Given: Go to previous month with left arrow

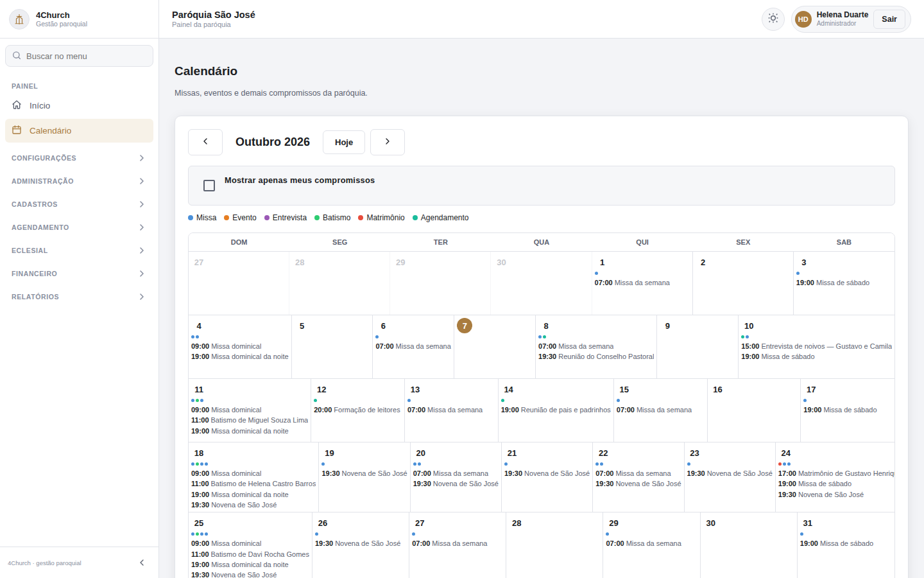Looking at the screenshot, I should [205, 142].
